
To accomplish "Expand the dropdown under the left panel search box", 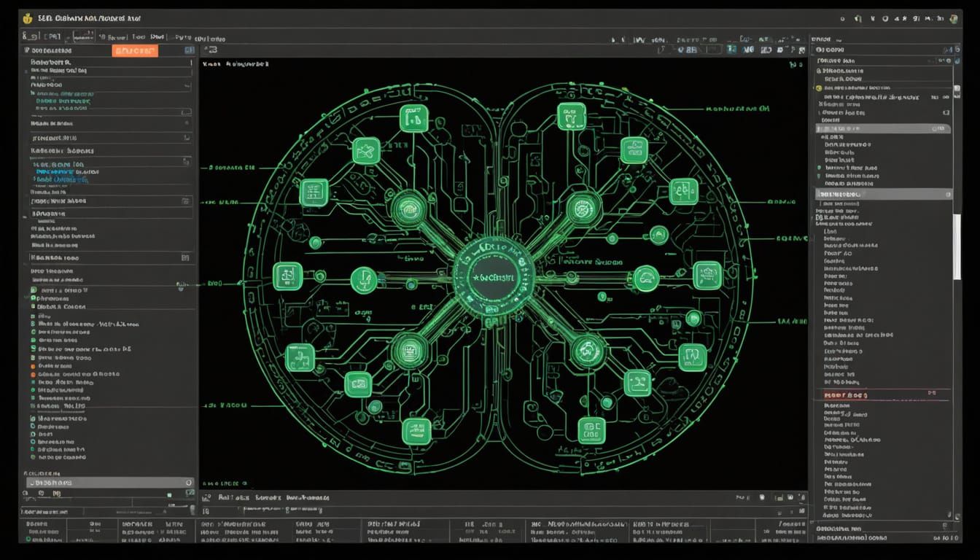I will 186,85.
